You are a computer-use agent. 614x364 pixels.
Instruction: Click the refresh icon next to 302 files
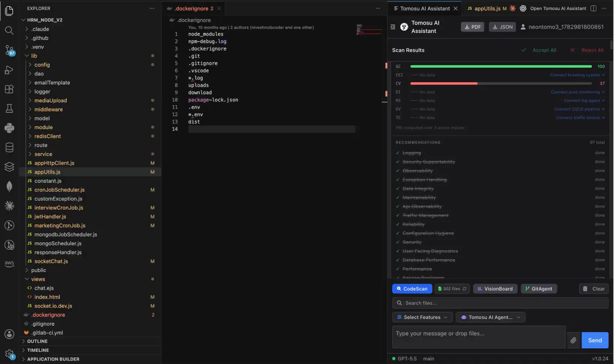pyautogui.click(x=465, y=289)
